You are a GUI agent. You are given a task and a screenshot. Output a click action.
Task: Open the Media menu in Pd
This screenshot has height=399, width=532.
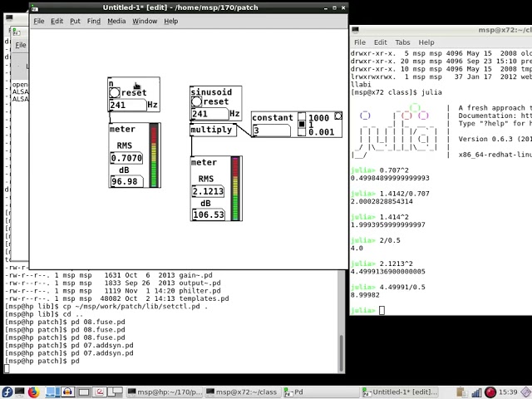pyautogui.click(x=116, y=21)
